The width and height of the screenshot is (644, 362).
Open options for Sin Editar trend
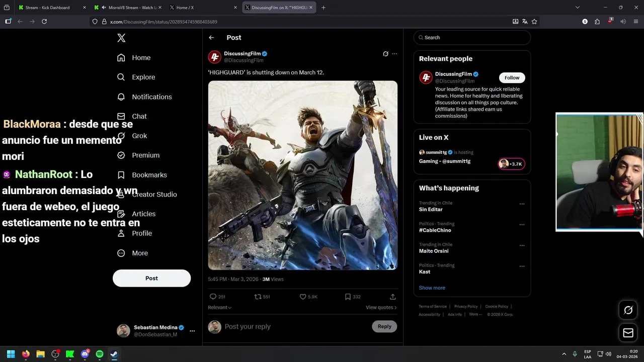coord(522,204)
